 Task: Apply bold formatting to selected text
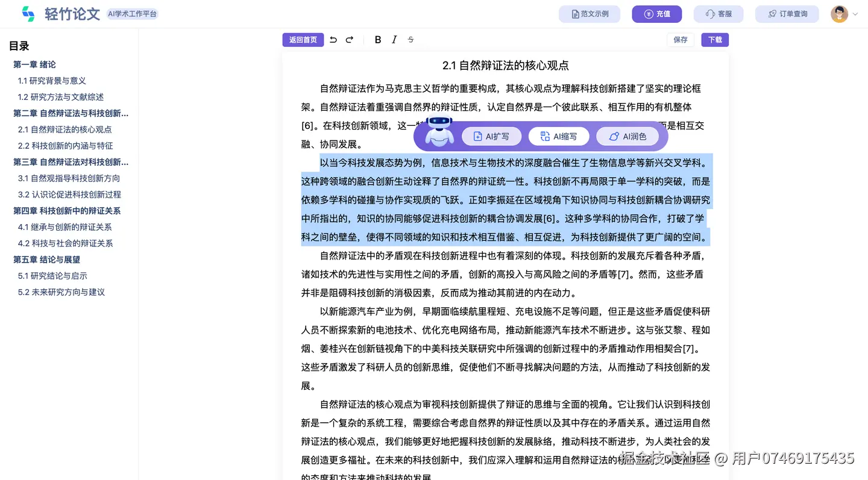pyautogui.click(x=377, y=39)
